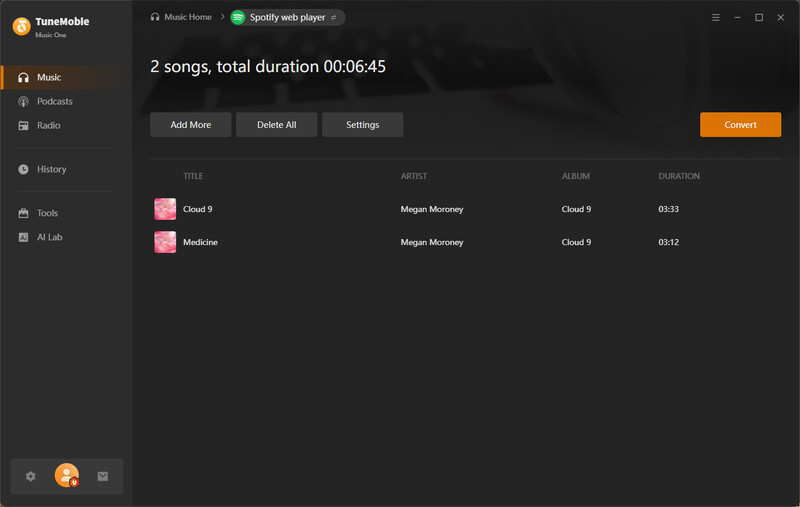Click the AI Lab icon
800x507 pixels.
23,237
